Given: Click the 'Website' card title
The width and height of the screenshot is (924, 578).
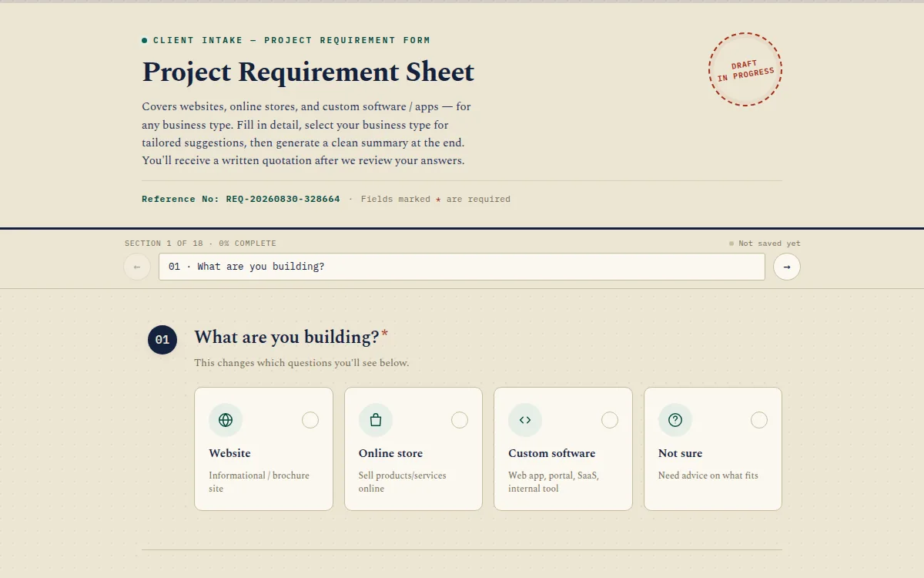Looking at the screenshot, I should point(229,453).
